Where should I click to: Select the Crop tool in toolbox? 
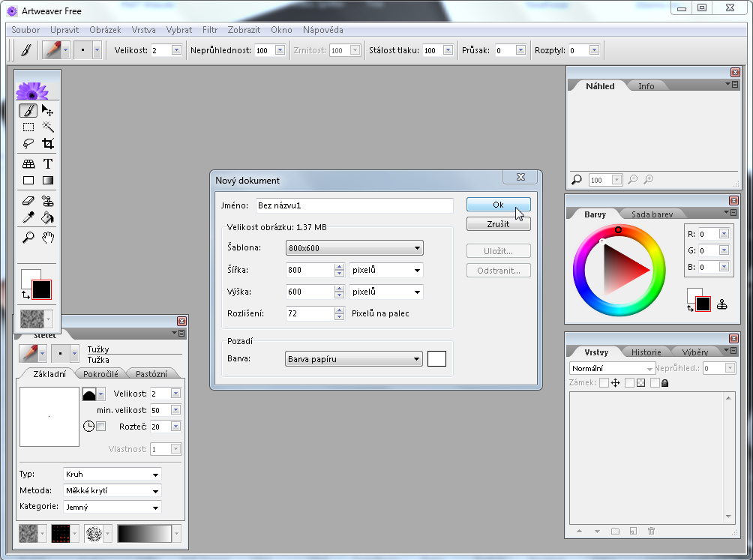pyautogui.click(x=47, y=143)
